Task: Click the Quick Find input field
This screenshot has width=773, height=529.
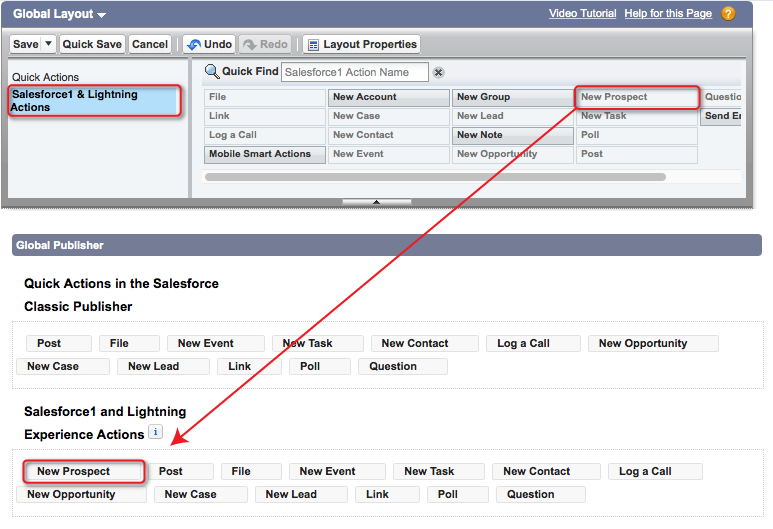Action: click(x=354, y=72)
